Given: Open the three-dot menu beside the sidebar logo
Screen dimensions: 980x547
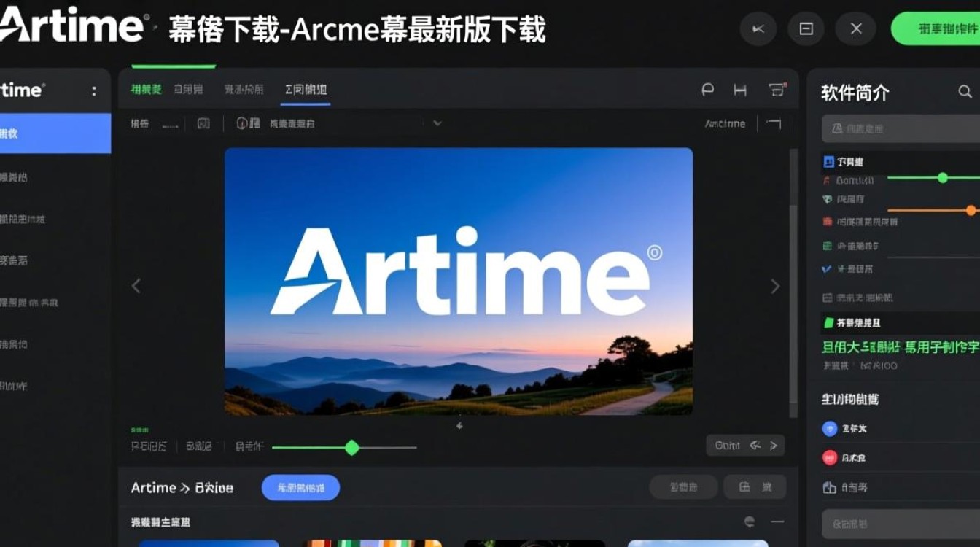Looking at the screenshot, I should point(93,90).
